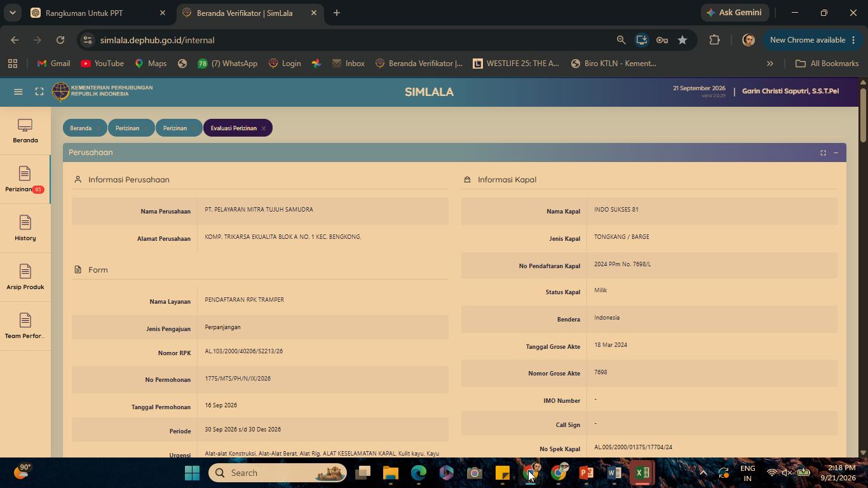This screenshot has width=868, height=488.
Task: Open Team Performance in the sidebar
Action: 25,327
